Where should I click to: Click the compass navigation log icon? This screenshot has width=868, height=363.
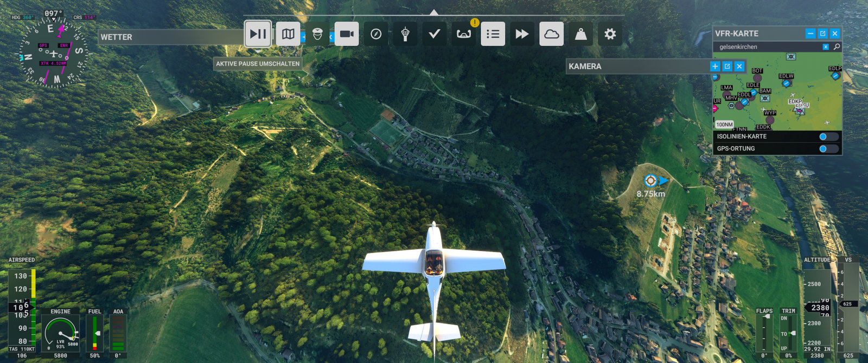tap(376, 34)
